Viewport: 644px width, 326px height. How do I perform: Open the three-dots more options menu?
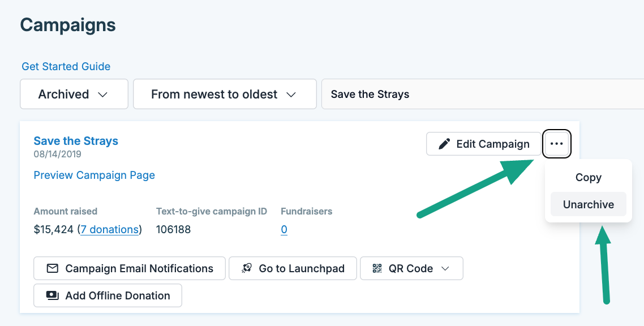557,144
